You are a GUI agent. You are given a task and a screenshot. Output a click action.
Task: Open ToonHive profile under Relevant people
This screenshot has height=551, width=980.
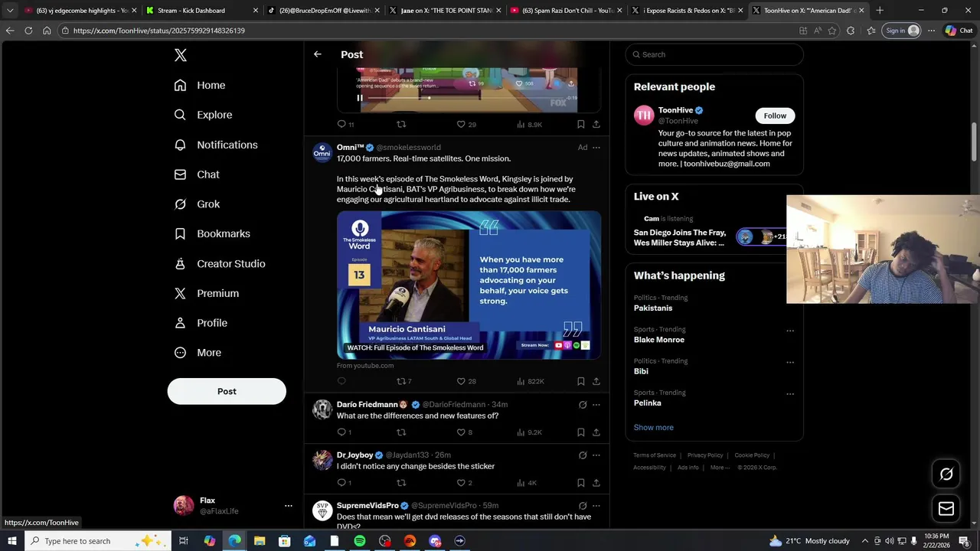(x=675, y=110)
